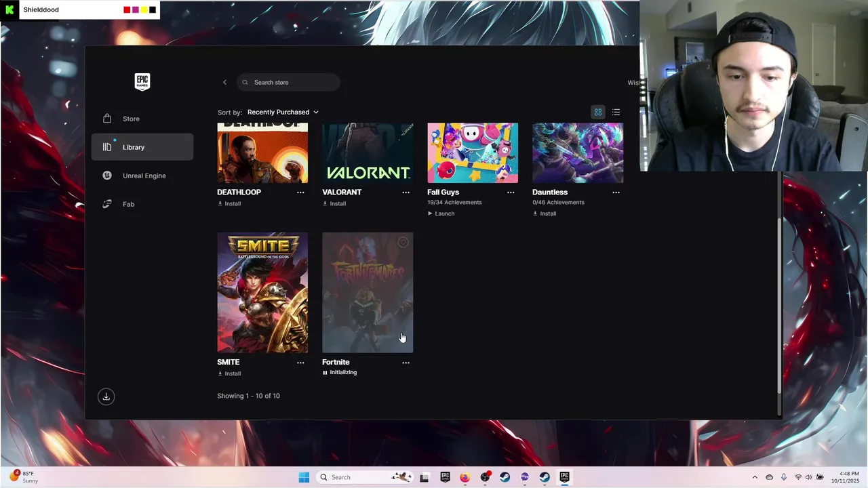Viewport: 868px width, 488px height.
Task: Open first Epic Games taskbar icon
Action: pos(445,477)
